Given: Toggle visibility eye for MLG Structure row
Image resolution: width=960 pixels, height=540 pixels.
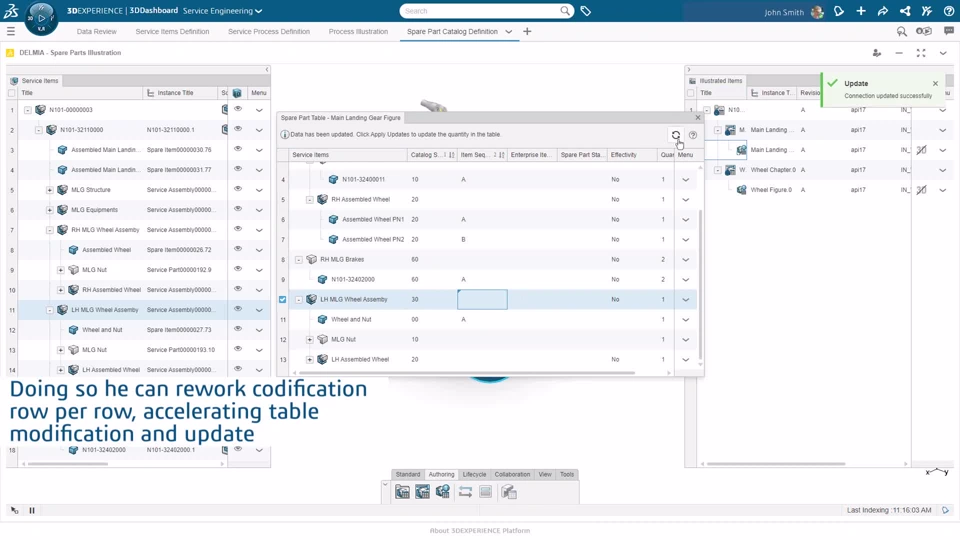Looking at the screenshot, I should tap(238, 189).
